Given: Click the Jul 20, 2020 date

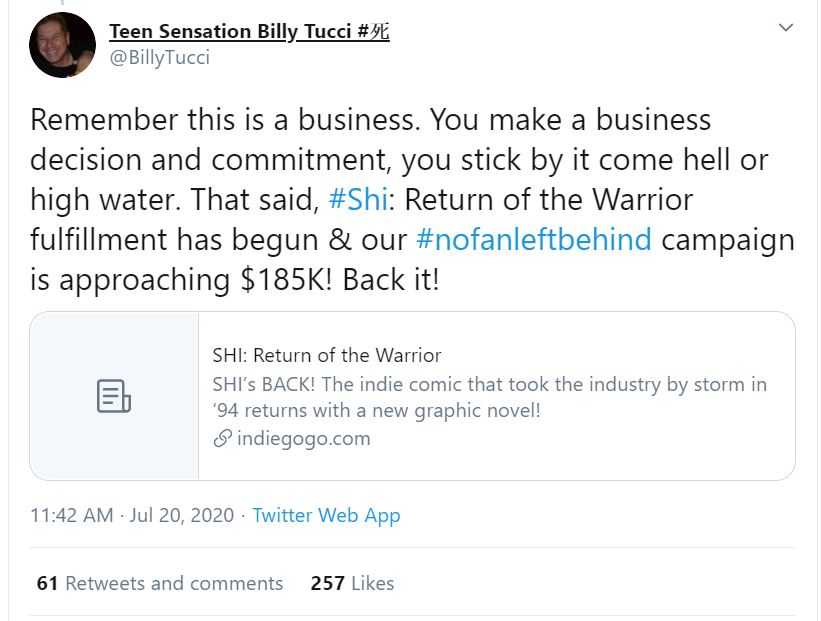Looking at the screenshot, I should [x=181, y=516].
